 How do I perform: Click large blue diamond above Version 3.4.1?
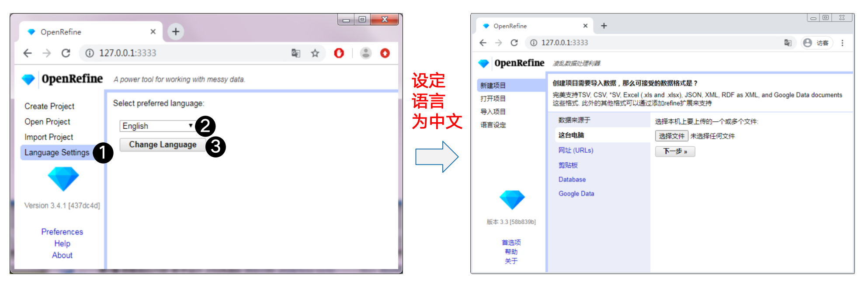pyautogui.click(x=63, y=179)
